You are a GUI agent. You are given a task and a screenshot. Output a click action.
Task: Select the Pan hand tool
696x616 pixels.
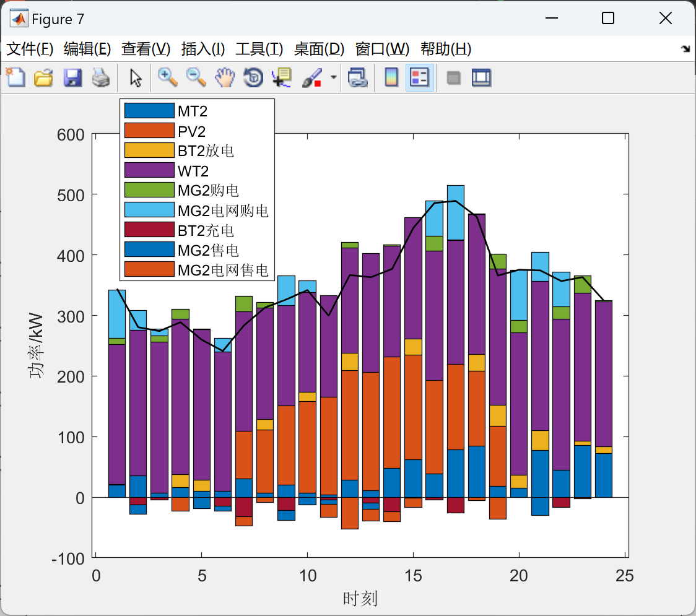tap(225, 77)
